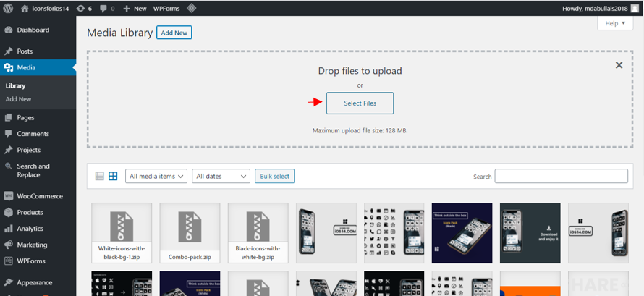Open the Library submenu link
The width and height of the screenshot is (644, 296).
[x=16, y=86]
